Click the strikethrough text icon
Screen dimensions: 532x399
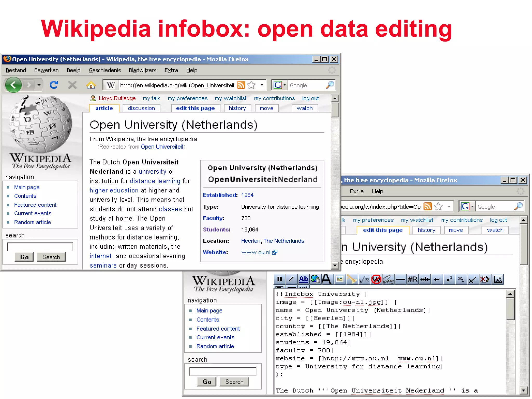425,279
